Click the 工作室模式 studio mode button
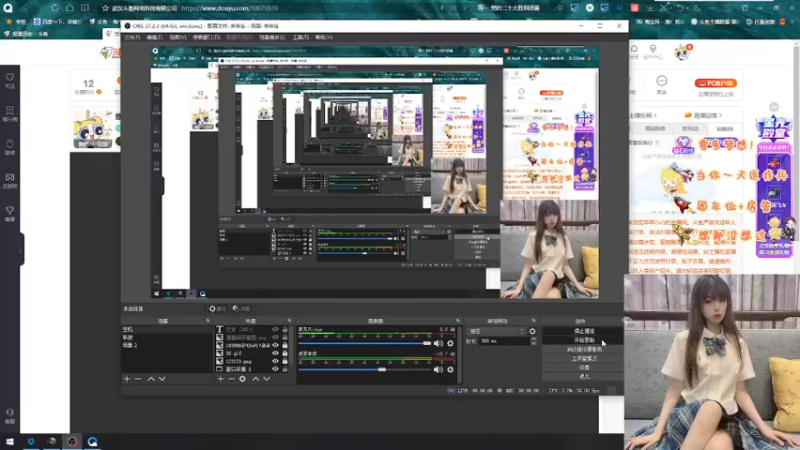This screenshot has width=800, height=450. [x=584, y=359]
